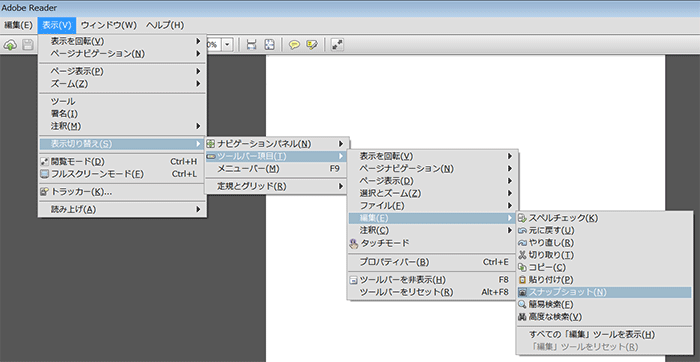The image size is (700, 362).
Task: Expand 注釈(M) in the View menu
Action: click(x=122, y=126)
